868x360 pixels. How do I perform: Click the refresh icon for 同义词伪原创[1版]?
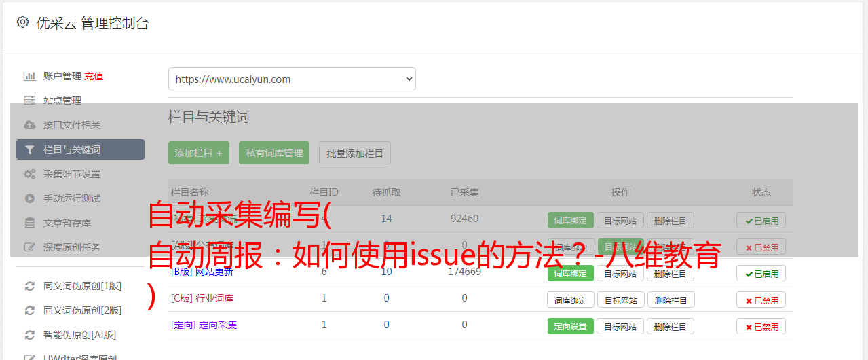[x=29, y=286]
